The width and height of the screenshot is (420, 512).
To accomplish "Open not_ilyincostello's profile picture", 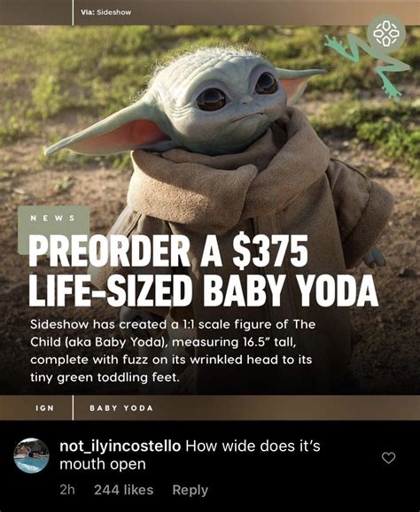I will point(31,455).
